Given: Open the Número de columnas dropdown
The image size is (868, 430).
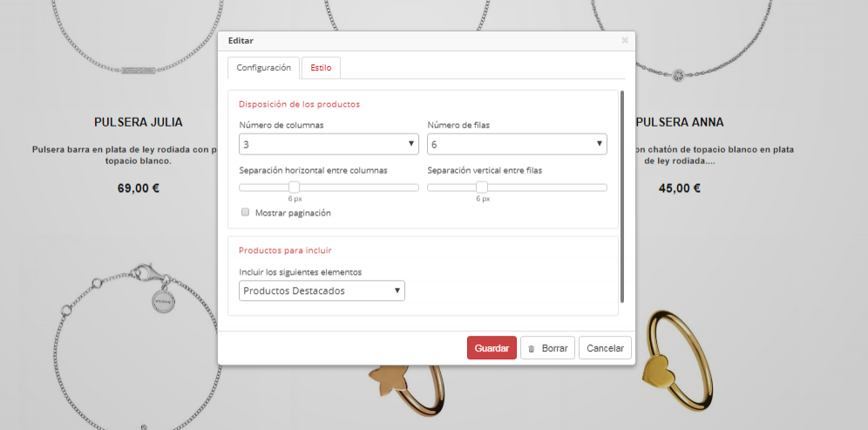Looking at the screenshot, I should [x=329, y=144].
